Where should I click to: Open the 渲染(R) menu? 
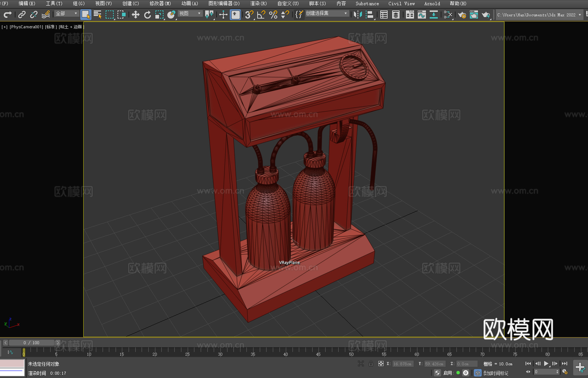(258, 3)
